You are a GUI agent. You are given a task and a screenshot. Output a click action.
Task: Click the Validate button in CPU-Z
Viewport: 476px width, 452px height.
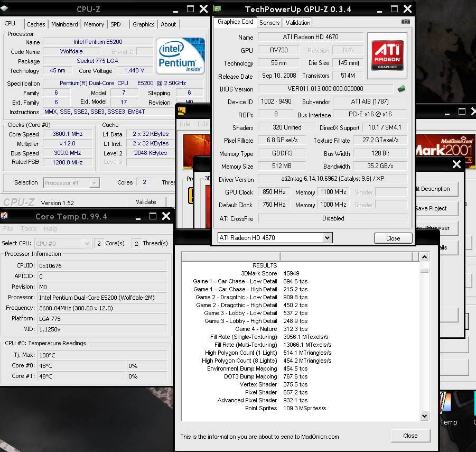146,202
